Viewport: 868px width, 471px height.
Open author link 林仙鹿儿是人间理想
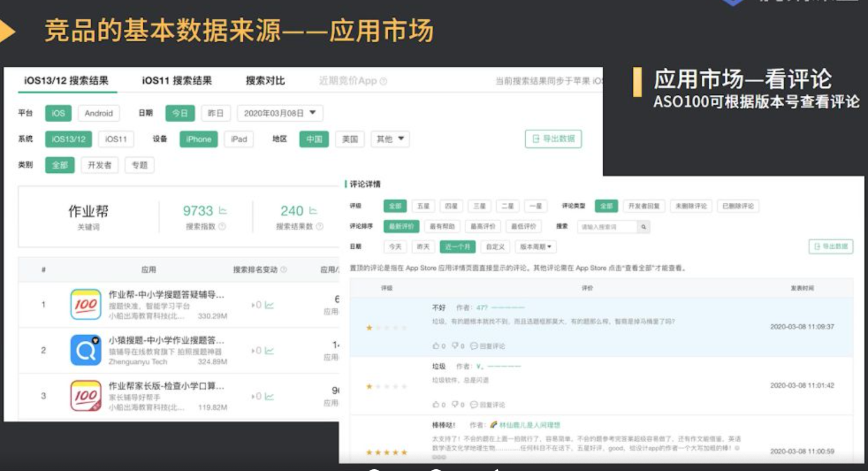click(x=529, y=424)
